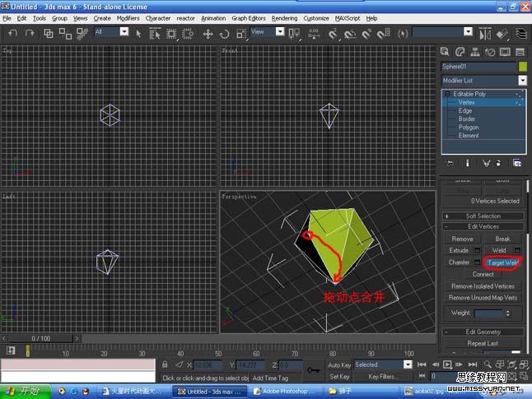Collapse the Editable Poly stack entry

click(x=447, y=94)
